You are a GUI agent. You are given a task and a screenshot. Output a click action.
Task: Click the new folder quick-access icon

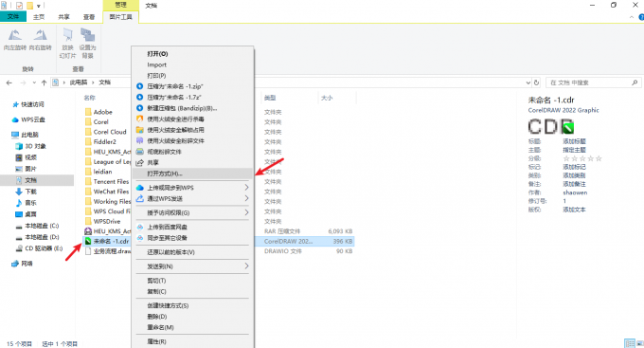pos(29,6)
